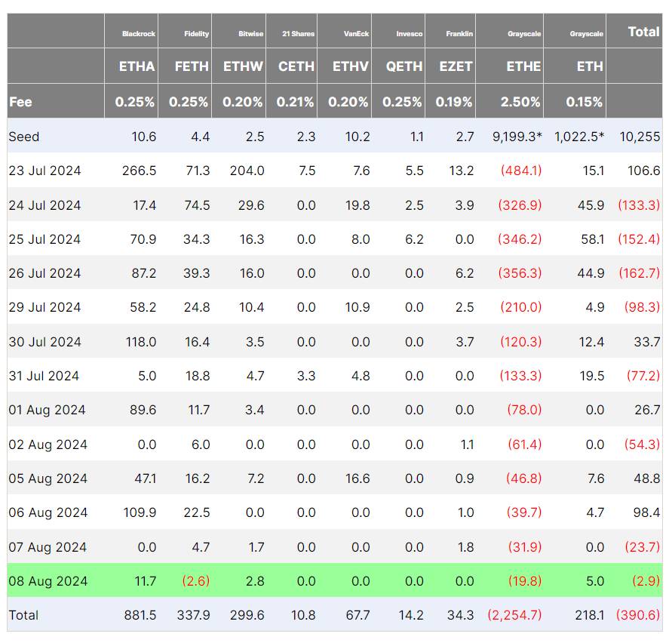
Task: Click the (484.1) outflow value
Action: pyautogui.click(x=521, y=171)
